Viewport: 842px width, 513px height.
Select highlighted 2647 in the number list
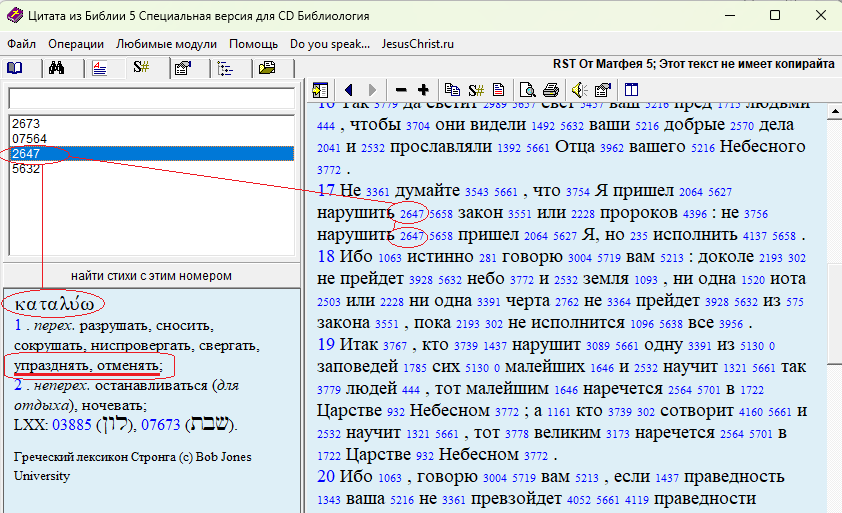pyautogui.click(x=151, y=154)
